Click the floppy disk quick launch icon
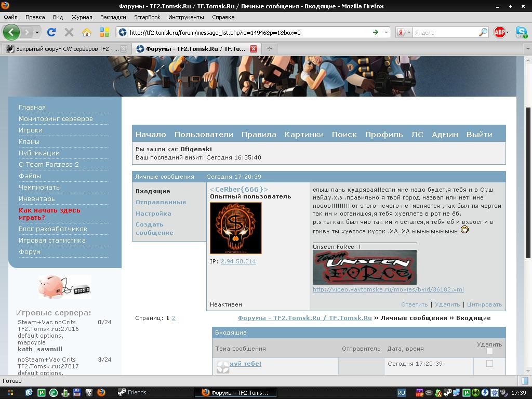Viewport: 532px width, 399px height. (x=77, y=393)
